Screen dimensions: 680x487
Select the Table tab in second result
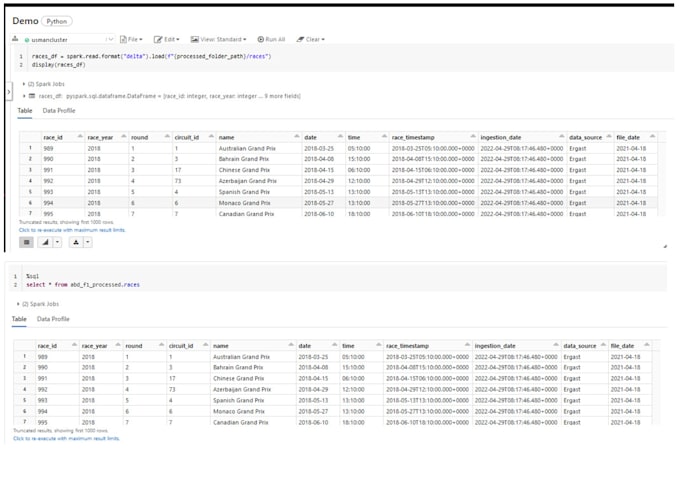coord(19,319)
